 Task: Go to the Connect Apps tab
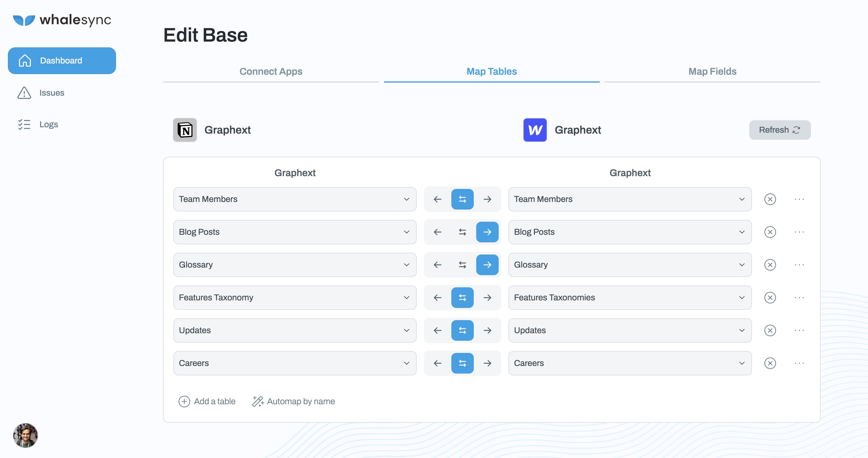pos(271,71)
